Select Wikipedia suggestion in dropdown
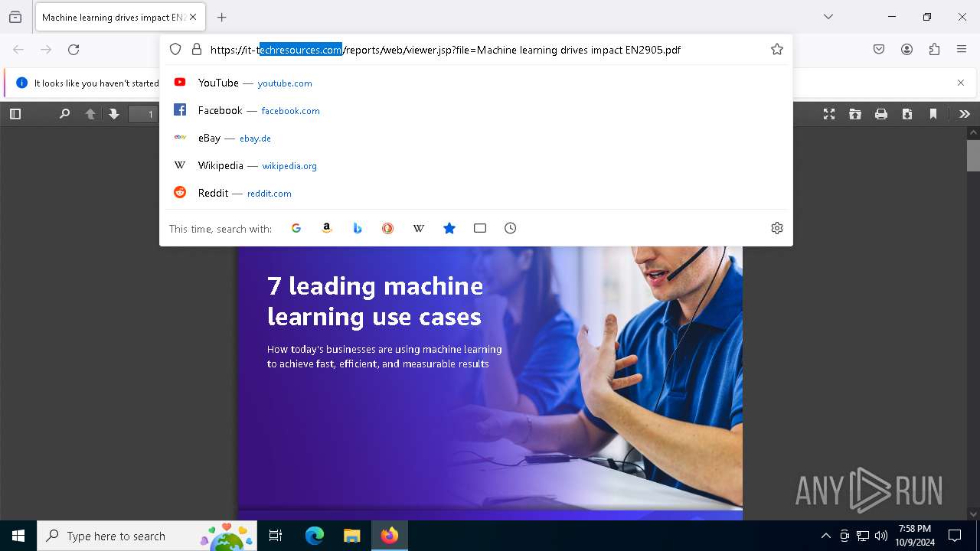Image resolution: width=980 pixels, height=551 pixels. pyautogui.click(x=475, y=165)
